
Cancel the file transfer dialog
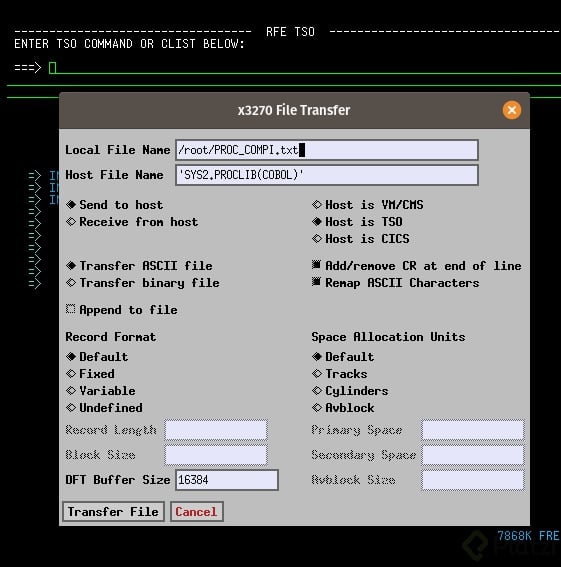coord(196,512)
